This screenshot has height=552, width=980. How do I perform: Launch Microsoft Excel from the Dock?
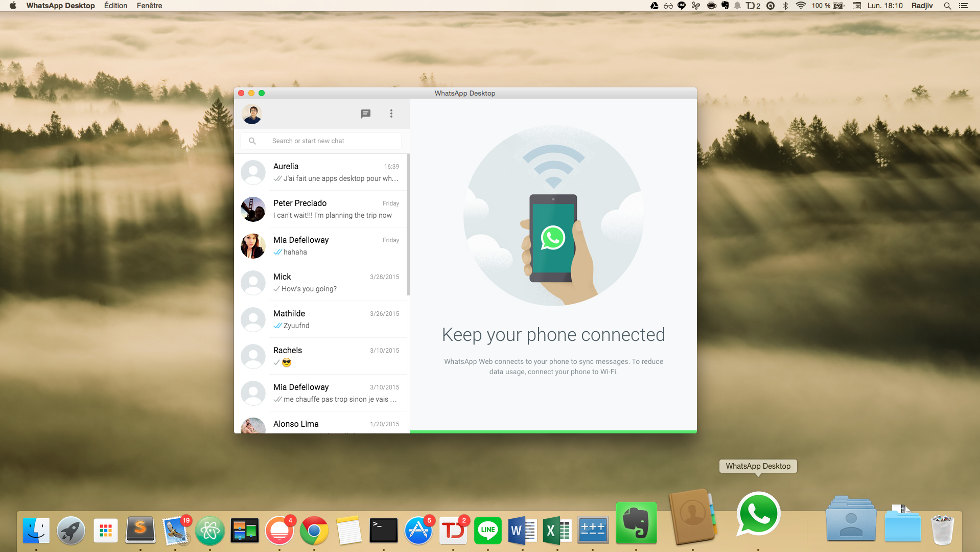tap(556, 530)
